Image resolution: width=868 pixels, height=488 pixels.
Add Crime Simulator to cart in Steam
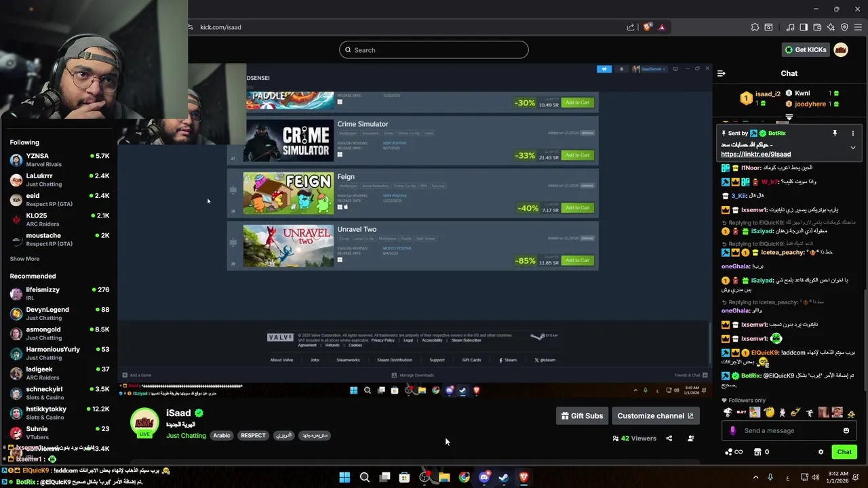[578, 155]
